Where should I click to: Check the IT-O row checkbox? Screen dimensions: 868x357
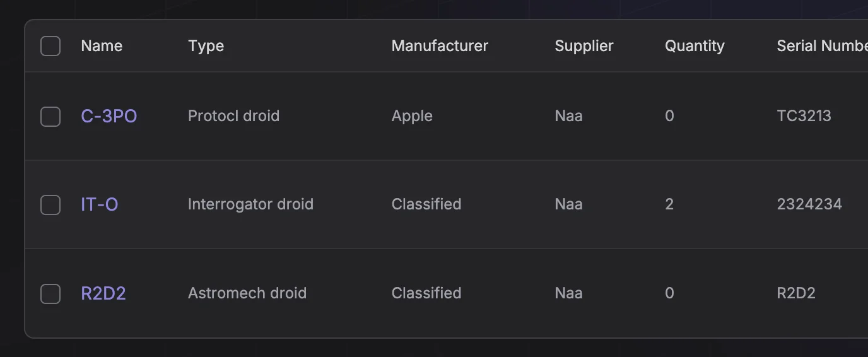tap(50, 205)
